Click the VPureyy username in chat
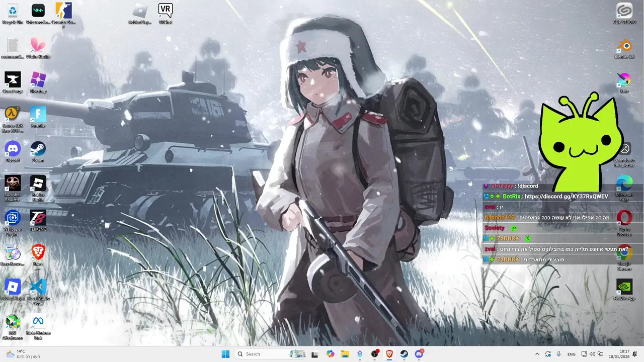644x362 pixels. pos(502,186)
